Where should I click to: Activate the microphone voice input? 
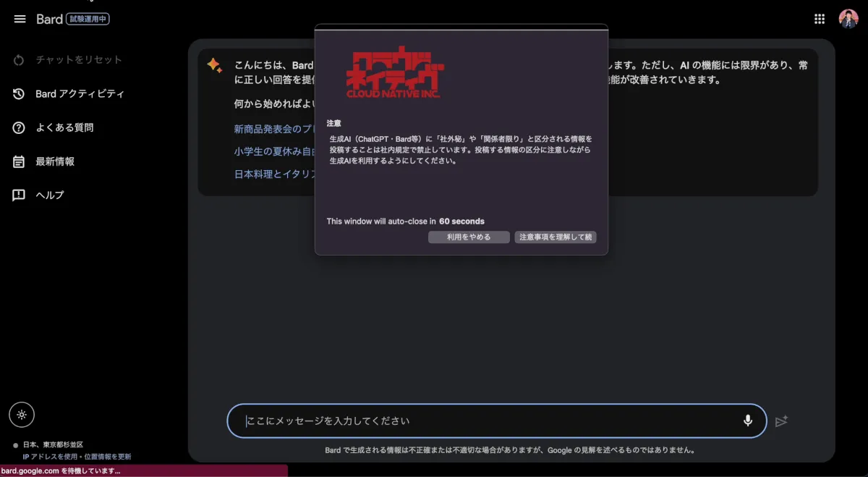pos(748,421)
